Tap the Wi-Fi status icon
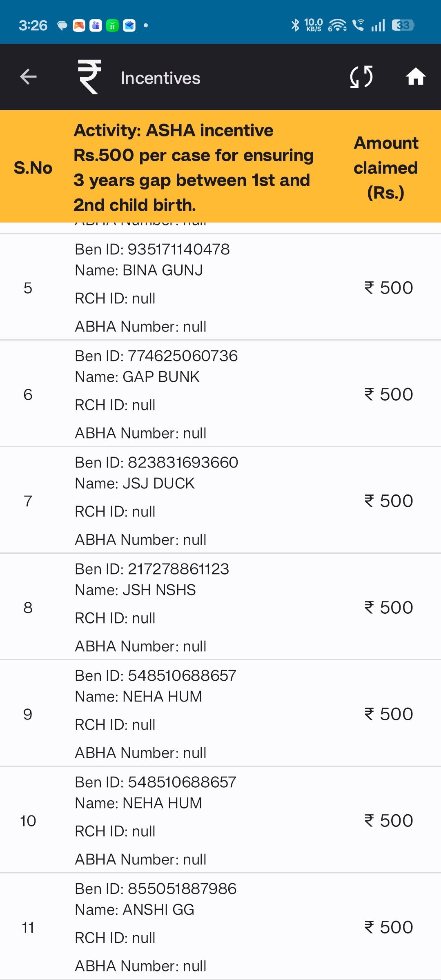Image resolution: width=441 pixels, height=980 pixels. [337, 25]
